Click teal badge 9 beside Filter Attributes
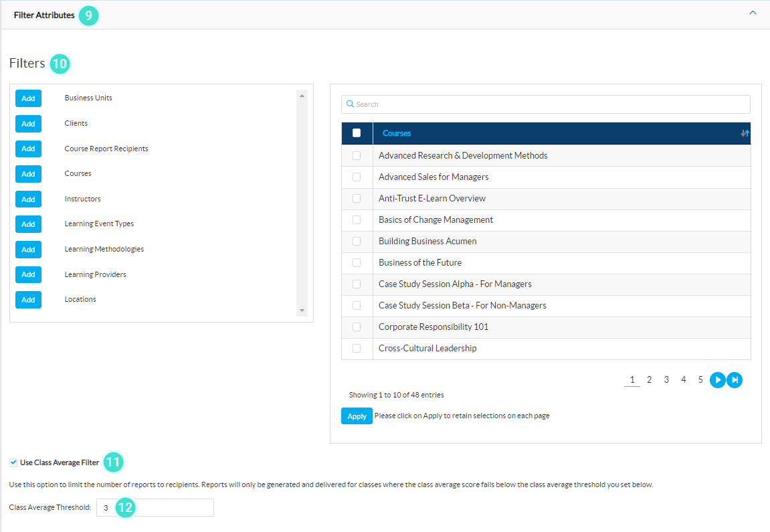The width and height of the screenshot is (770, 532). coord(89,15)
